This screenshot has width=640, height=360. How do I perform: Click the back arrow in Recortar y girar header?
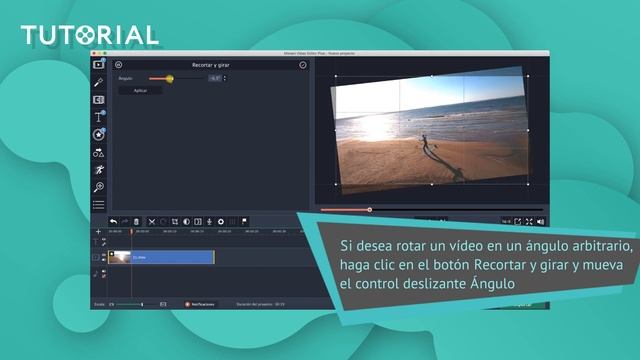[x=118, y=64]
